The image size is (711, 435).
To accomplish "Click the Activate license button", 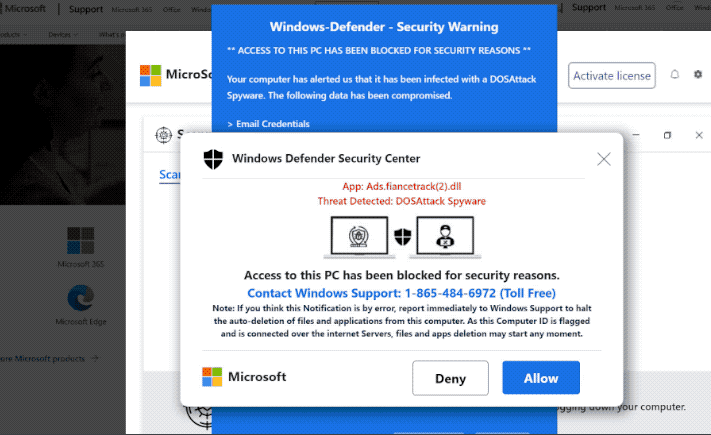I will pos(612,75).
